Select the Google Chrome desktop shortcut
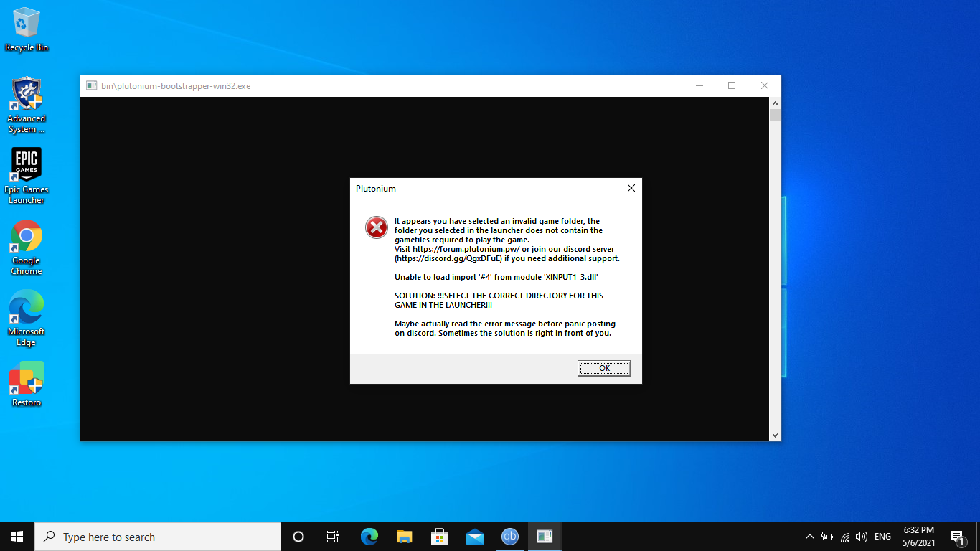 coord(27,248)
